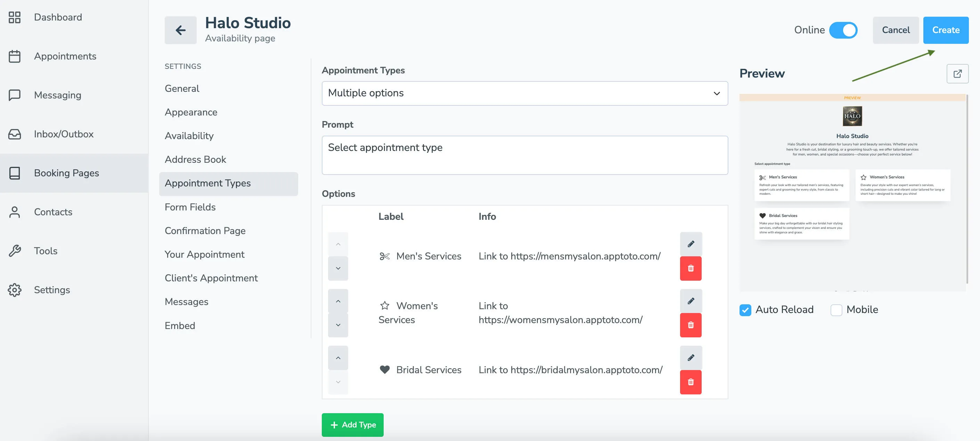Click the Prompt text field
The height and width of the screenshot is (441, 980).
(525, 155)
